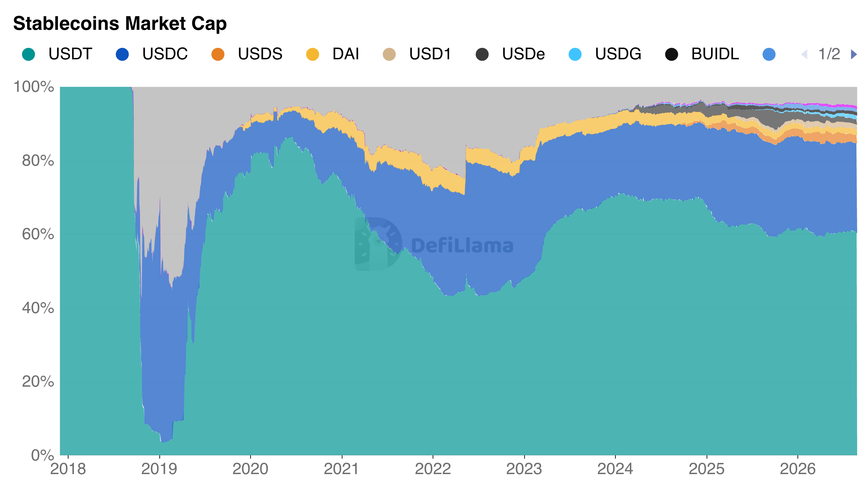Click the USDe dark gray legend dot
This screenshot has width=868, height=488.
(x=482, y=54)
